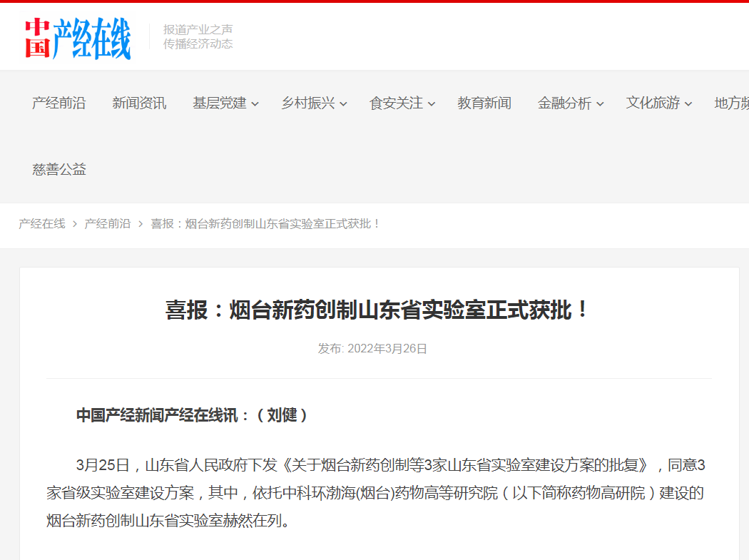Expand the 文化旅游 dropdown chevron
Screen dimensions: 749x560
(688, 104)
